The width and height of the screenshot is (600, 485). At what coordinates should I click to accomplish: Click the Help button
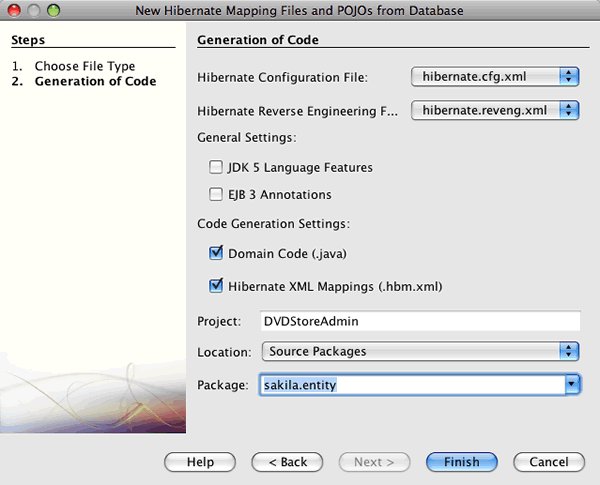point(200,462)
